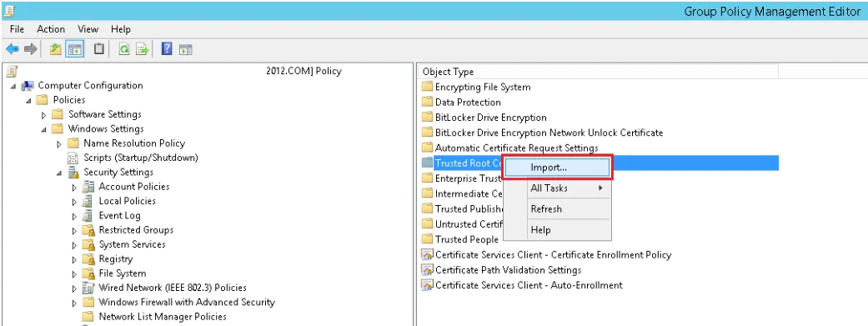
Task: Expand the Software Settings node
Action: click(43, 115)
